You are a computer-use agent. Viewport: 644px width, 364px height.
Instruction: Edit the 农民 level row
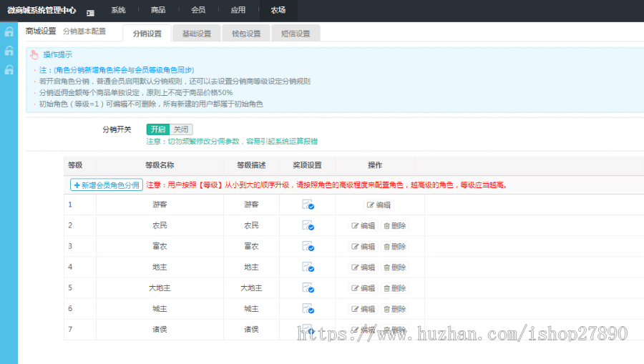pyautogui.click(x=363, y=226)
